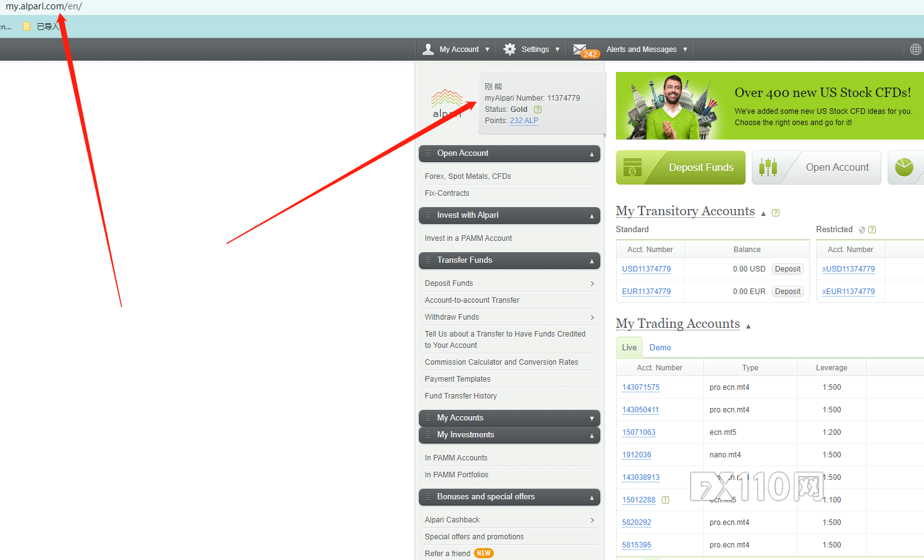Open transitory account USD11374779

(646, 269)
